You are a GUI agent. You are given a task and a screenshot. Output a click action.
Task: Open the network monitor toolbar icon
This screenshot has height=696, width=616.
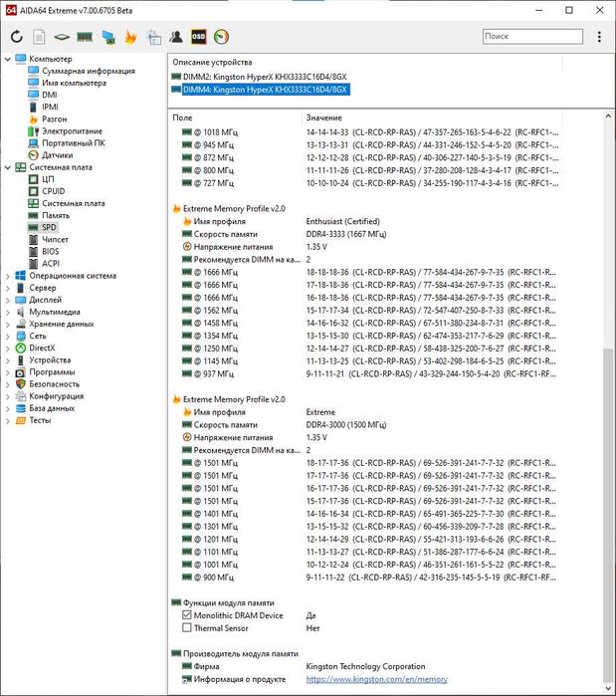(x=108, y=37)
